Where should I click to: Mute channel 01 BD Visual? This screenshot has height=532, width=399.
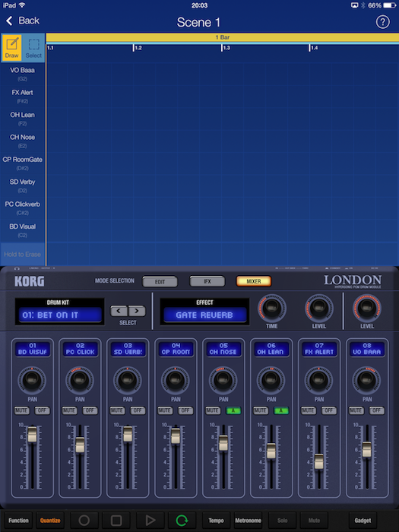(x=21, y=410)
